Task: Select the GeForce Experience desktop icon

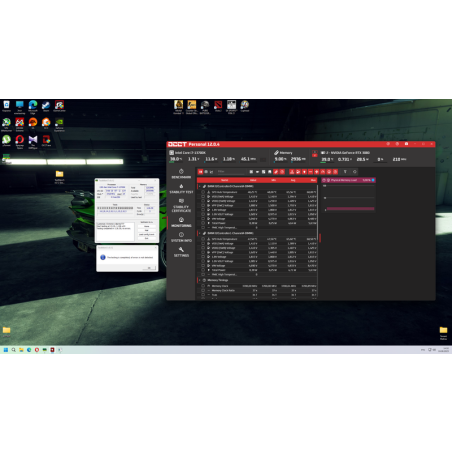Action: [x=59, y=125]
